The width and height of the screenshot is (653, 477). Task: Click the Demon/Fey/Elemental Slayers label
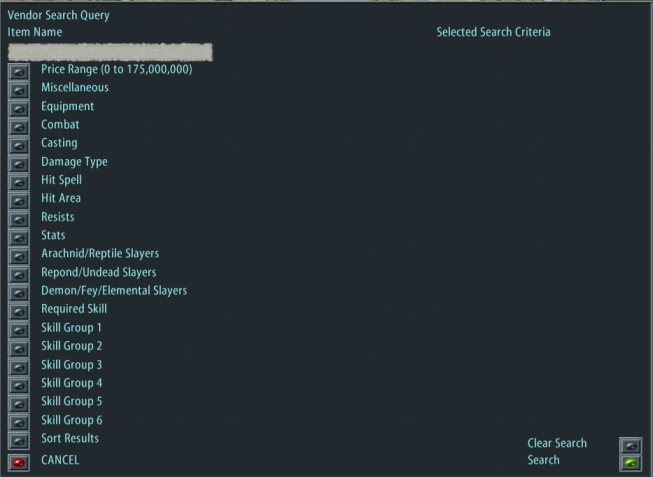pos(114,291)
